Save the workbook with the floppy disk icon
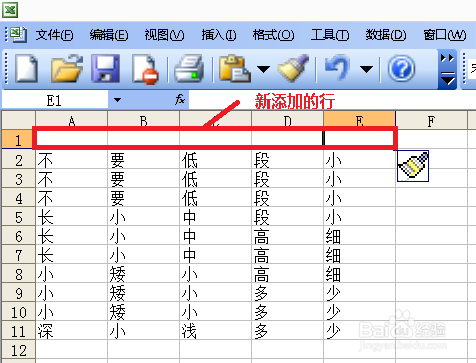Viewport: 476px width, 363px height. coord(106,69)
